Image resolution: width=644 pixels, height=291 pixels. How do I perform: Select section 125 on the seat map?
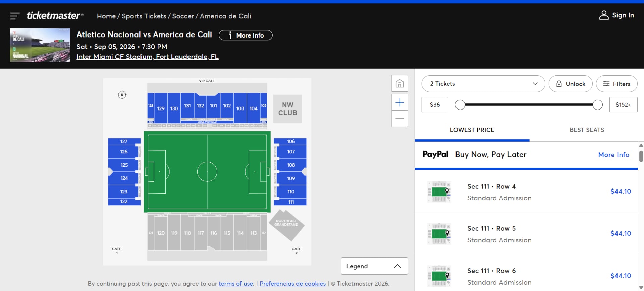(124, 165)
